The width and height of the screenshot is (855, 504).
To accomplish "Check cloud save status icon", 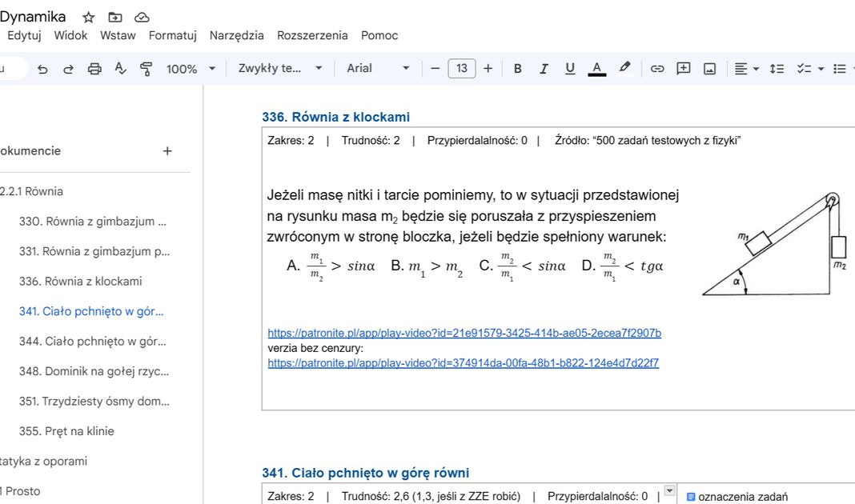I will point(142,17).
